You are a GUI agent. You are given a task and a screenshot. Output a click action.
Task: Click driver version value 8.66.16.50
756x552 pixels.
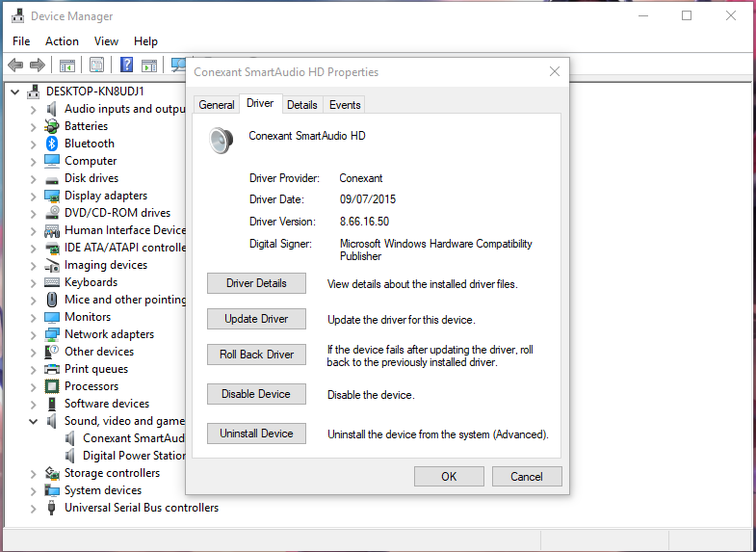364,222
